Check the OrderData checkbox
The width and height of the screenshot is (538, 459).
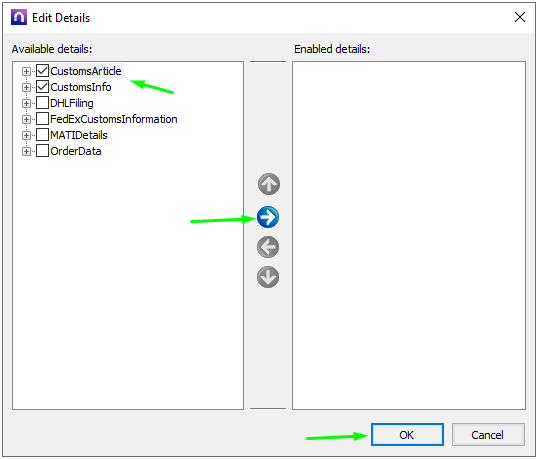pos(43,151)
